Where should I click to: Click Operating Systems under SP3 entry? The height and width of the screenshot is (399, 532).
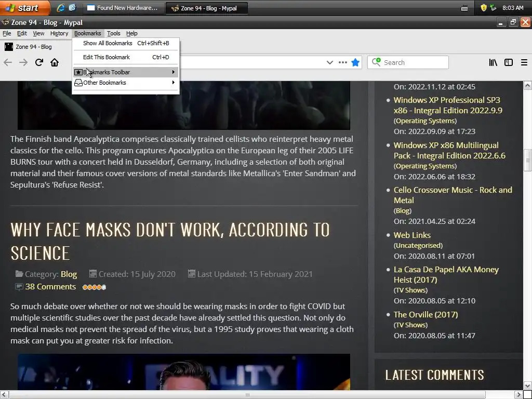click(x=425, y=121)
